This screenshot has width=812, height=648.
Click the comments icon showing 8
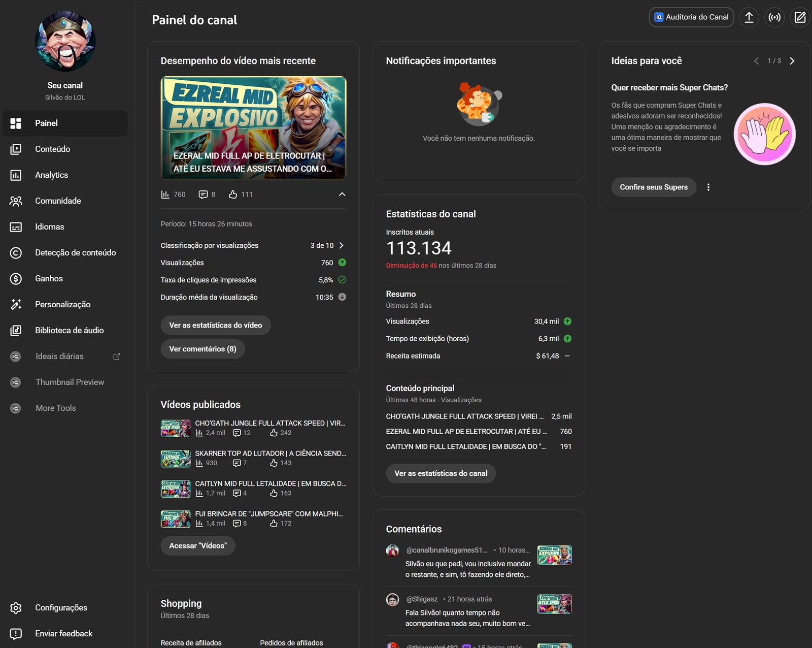coord(203,195)
